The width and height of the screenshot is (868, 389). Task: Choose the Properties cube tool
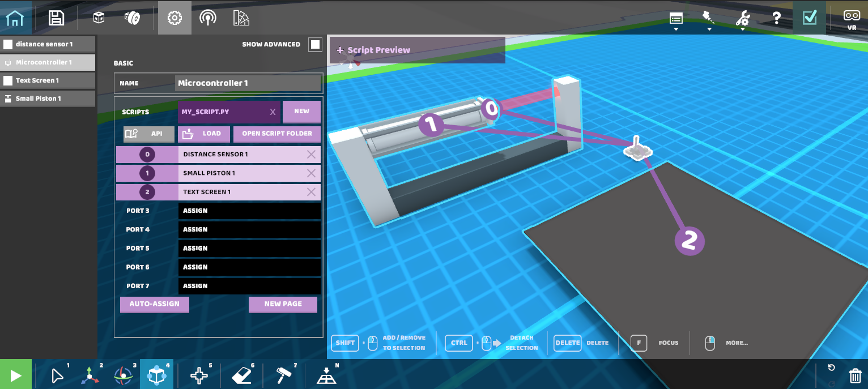[x=156, y=375]
